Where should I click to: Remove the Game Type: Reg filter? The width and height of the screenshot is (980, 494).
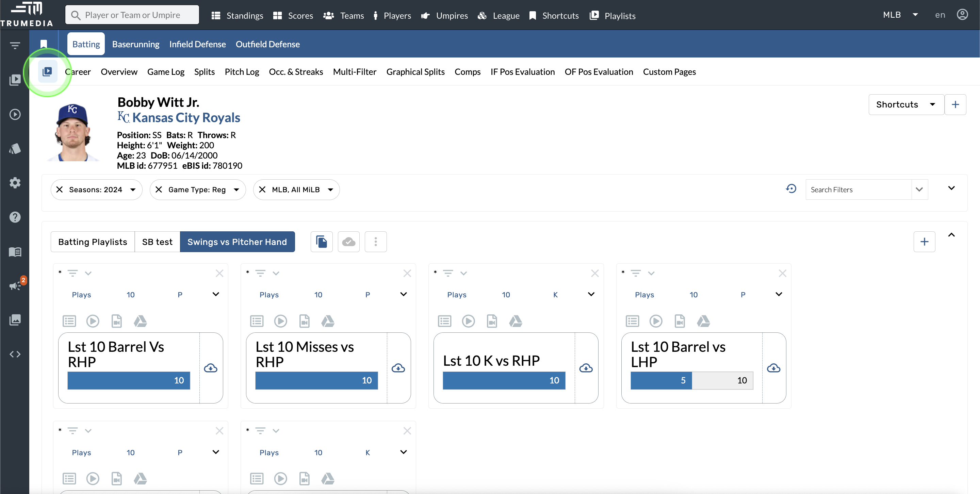159,190
